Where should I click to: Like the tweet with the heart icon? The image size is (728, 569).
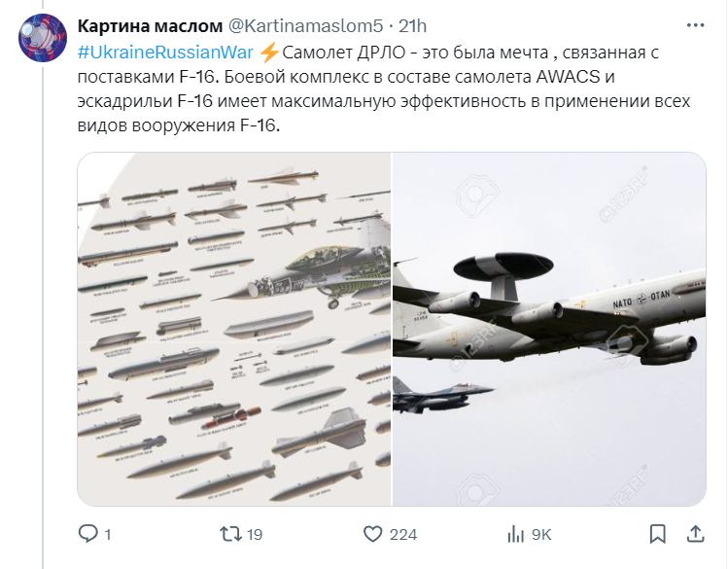[373, 534]
